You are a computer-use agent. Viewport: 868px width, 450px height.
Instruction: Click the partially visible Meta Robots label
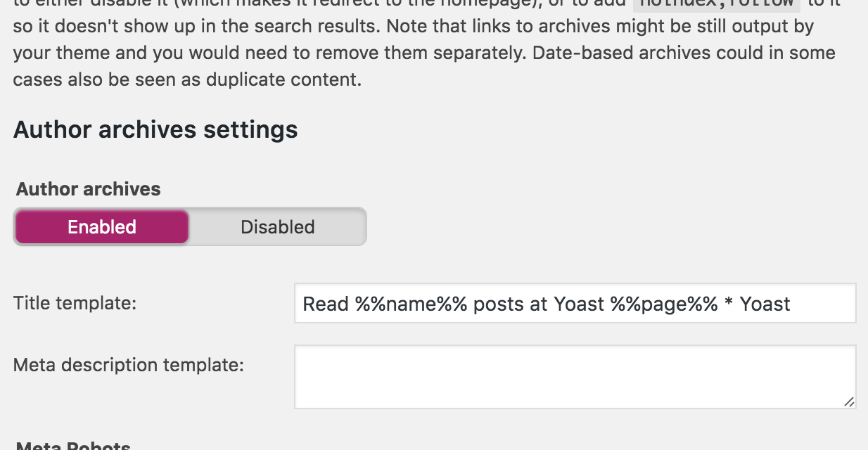(x=73, y=446)
